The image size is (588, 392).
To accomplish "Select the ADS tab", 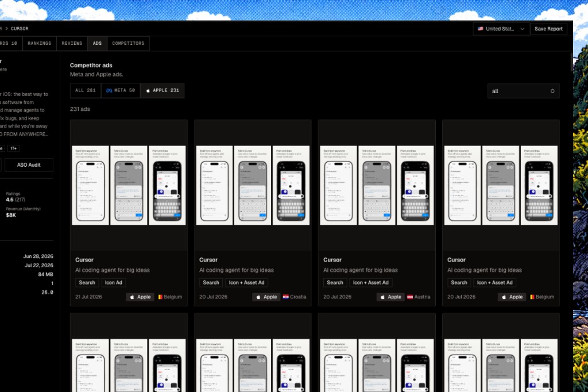I will (97, 44).
